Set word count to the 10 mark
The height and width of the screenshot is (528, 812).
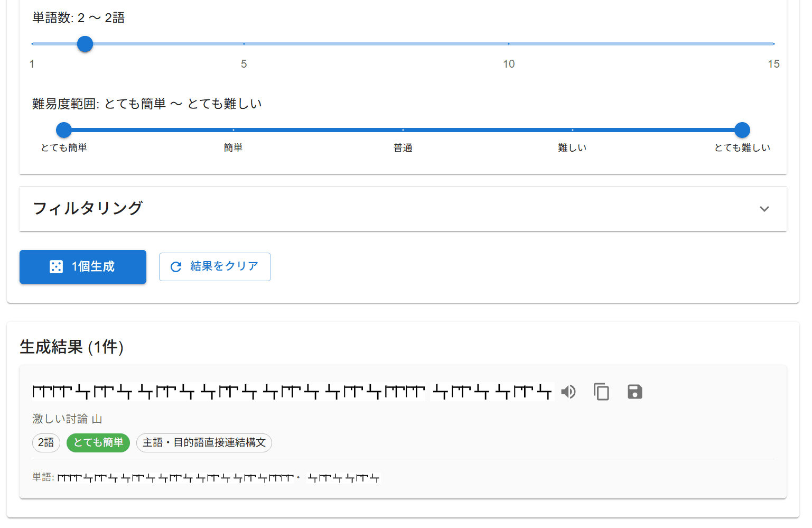click(509, 44)
